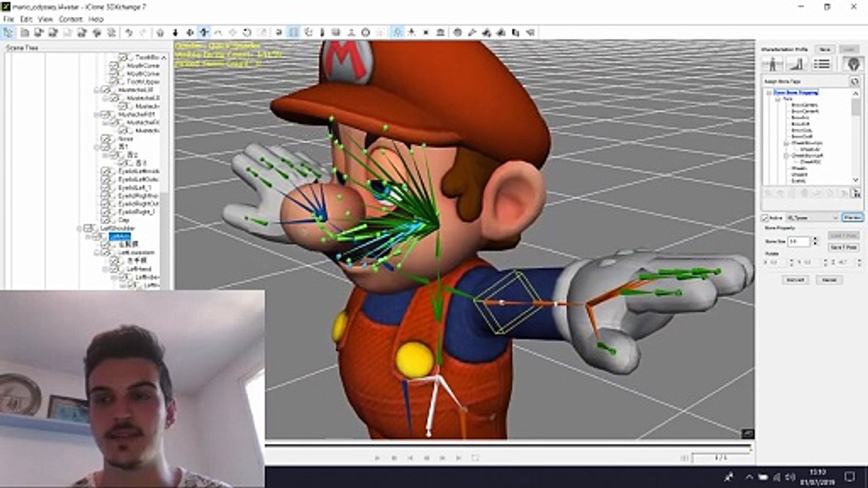Click the Redo arrow in the toolbar
The width and height of the screenshot is (868, 488).
[x=142, y=33]
